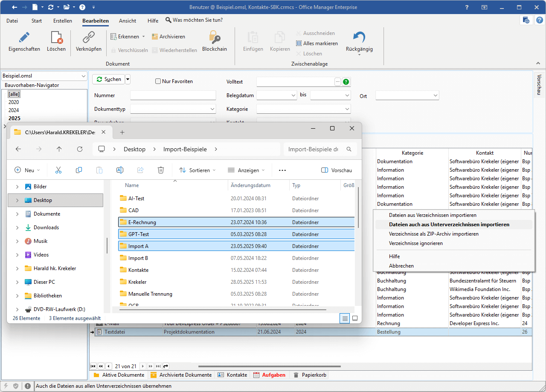Viewport: 546px width, 392px height.
Task: Click Rückgängig undo arrow
Action: tap(359, 38)
